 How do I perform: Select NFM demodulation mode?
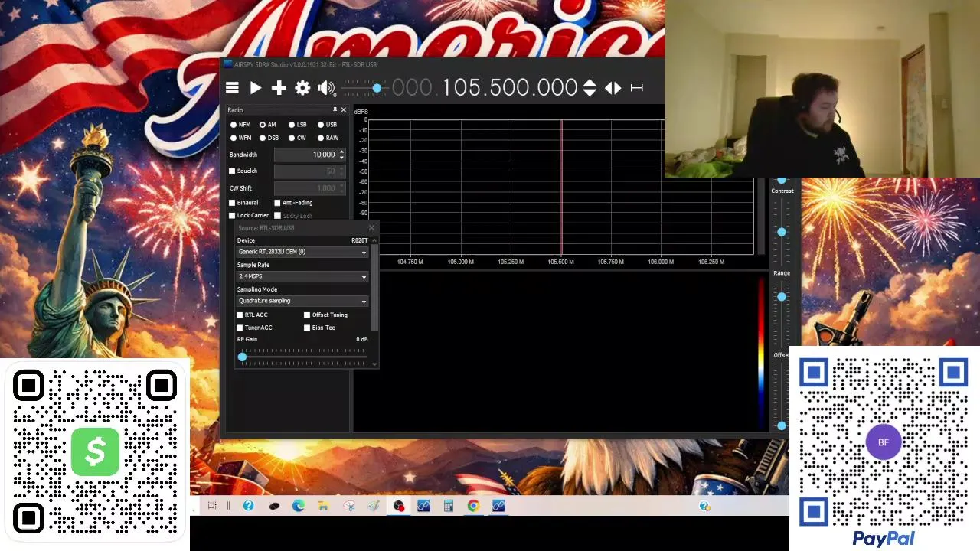pos(240,125)
